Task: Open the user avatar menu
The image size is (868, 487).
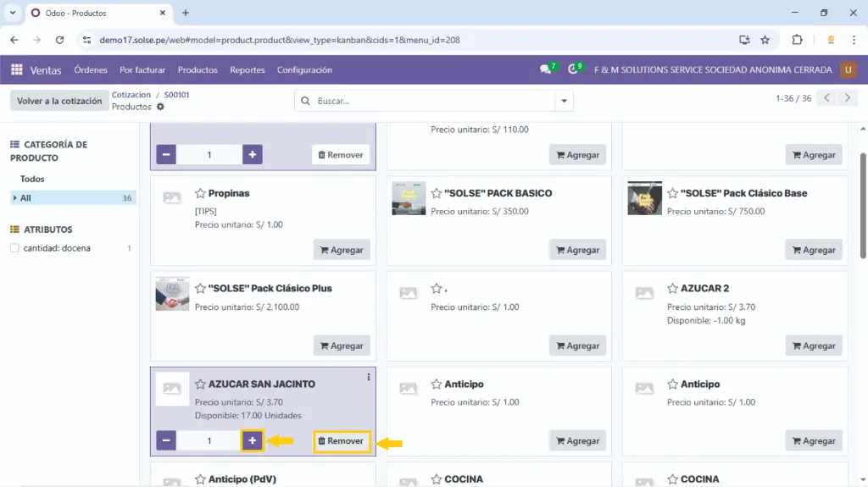Action: tap(848, 70)
